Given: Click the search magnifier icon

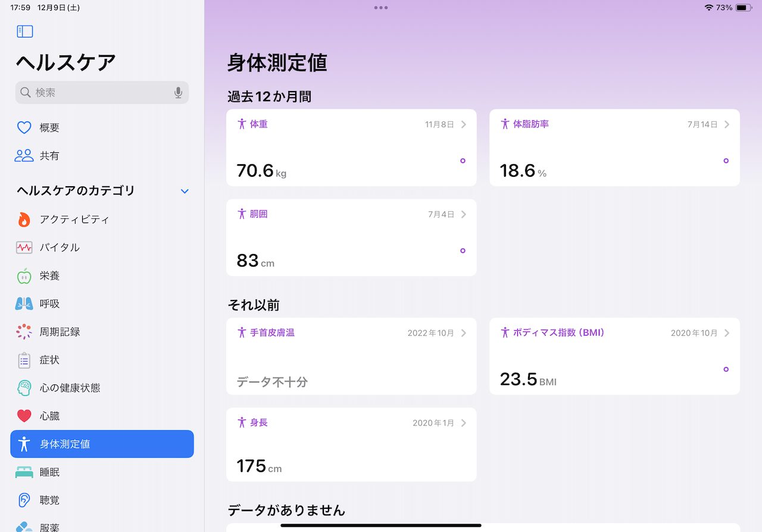Looking at the screenshot, I should 25,93.
